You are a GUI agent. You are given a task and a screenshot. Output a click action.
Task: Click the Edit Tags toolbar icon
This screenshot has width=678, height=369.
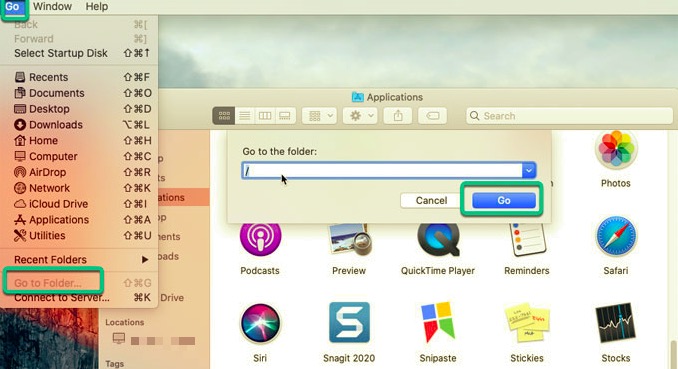(433, 116)
